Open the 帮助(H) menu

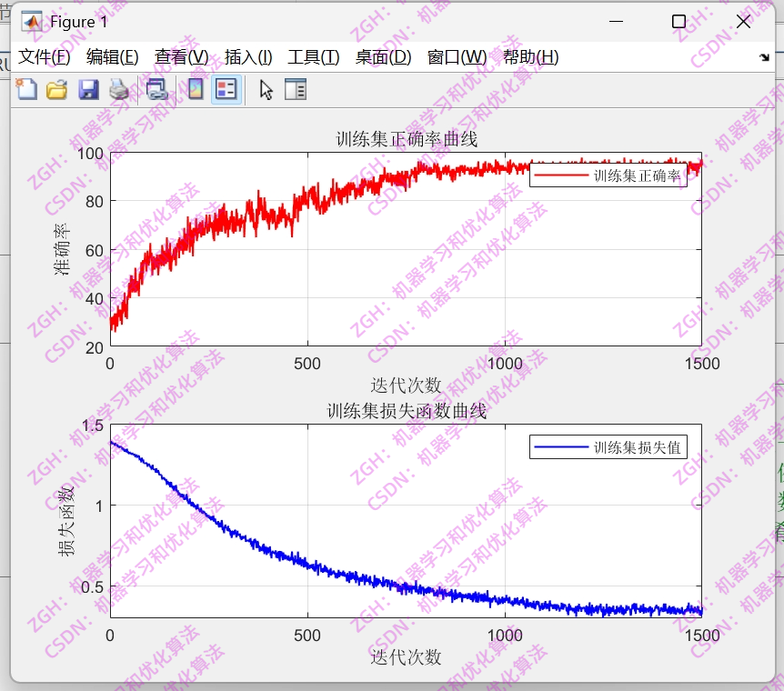coord(531,57)
